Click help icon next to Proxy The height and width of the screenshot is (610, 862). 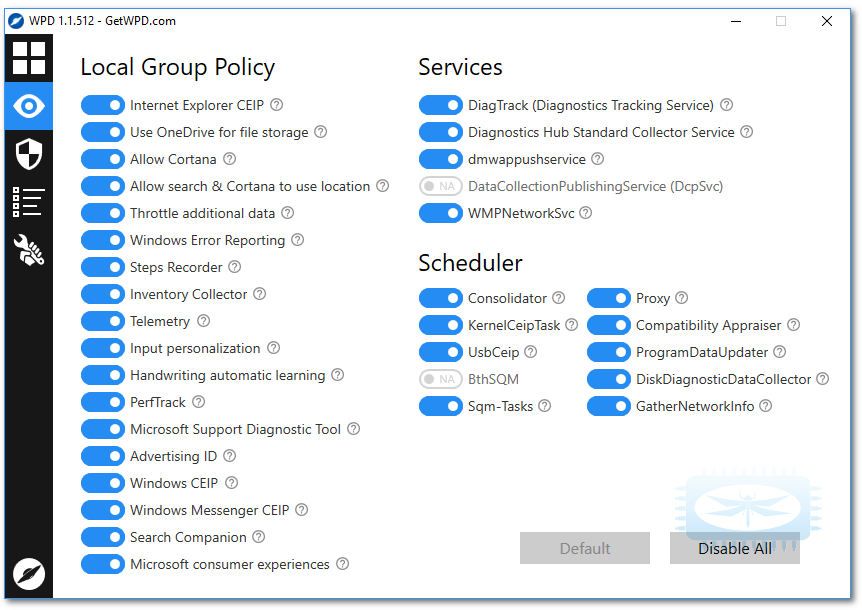click(682, 297)
